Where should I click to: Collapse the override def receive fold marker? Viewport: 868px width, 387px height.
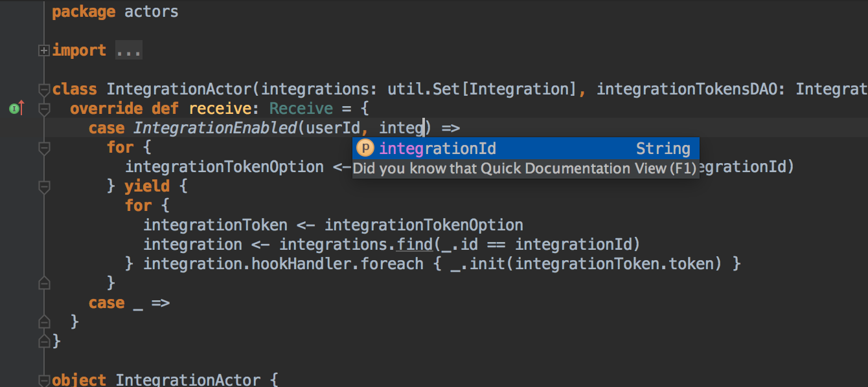point(44,109)
